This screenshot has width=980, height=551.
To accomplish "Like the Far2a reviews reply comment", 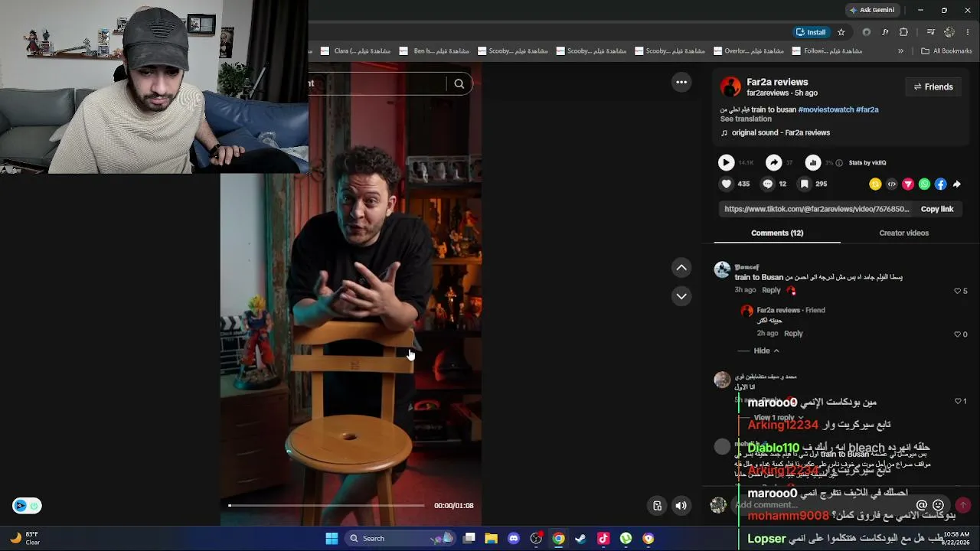I will pyautogui.click(x=957, y=334).
